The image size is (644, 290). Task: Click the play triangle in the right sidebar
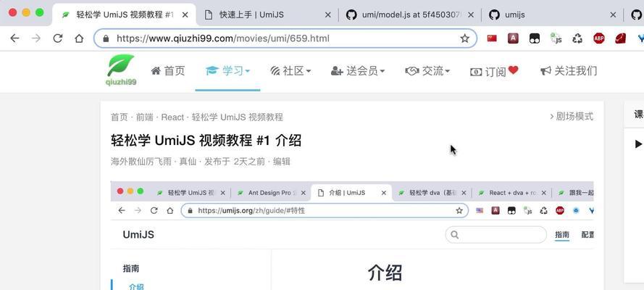pos(638,144)
